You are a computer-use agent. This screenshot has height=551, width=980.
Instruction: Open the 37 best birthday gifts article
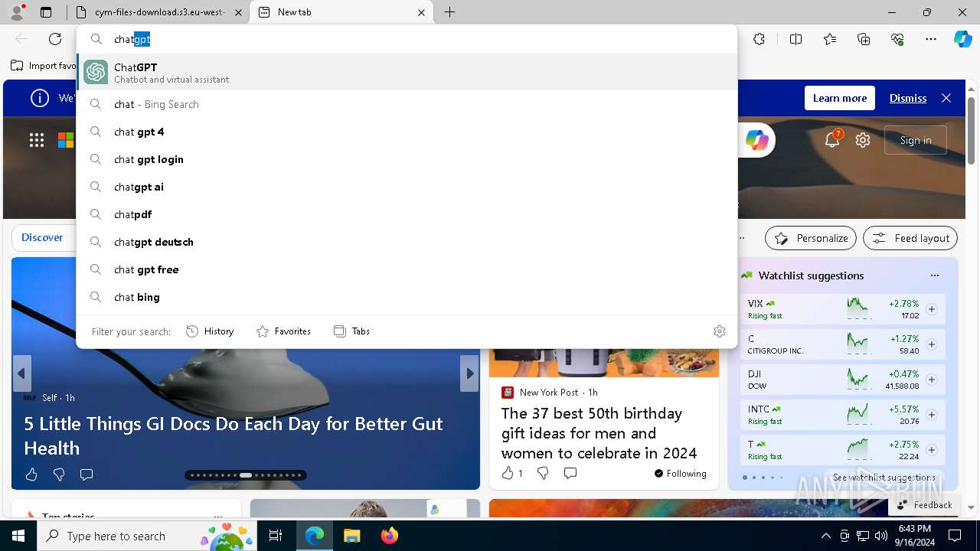[599, 433]
